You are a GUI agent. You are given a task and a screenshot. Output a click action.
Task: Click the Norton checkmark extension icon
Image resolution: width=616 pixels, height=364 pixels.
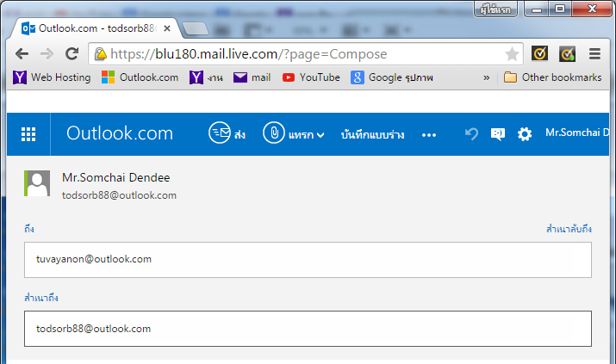pos(539,53)
